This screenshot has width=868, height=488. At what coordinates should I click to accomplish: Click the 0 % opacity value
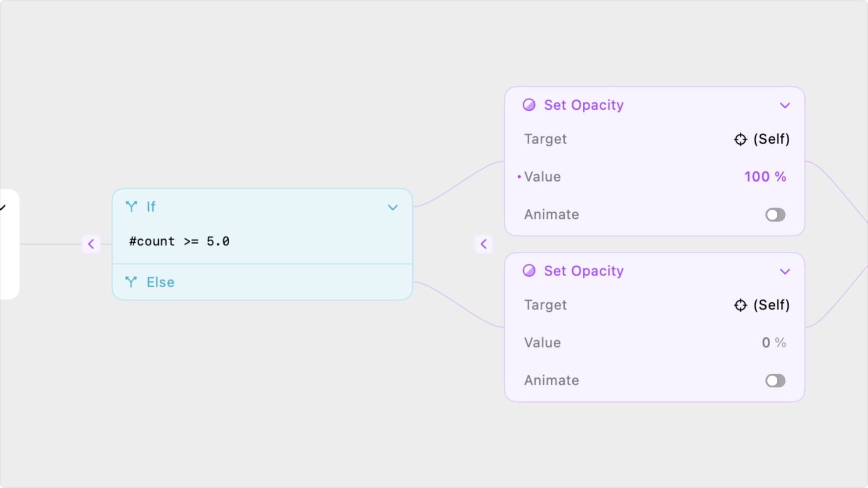pos(774,343)
